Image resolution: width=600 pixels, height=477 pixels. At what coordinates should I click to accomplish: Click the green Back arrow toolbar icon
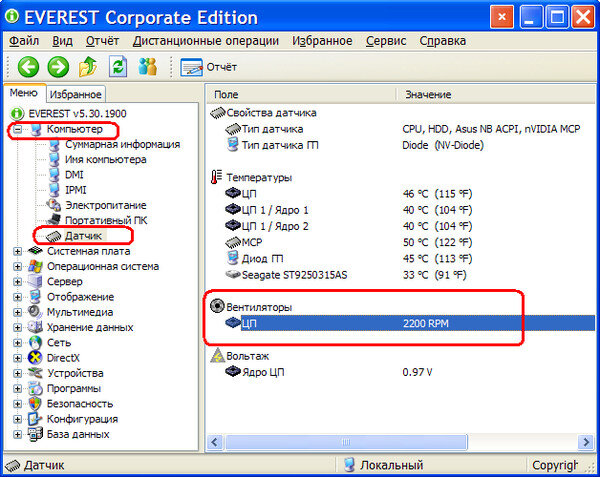coord(28,67)
